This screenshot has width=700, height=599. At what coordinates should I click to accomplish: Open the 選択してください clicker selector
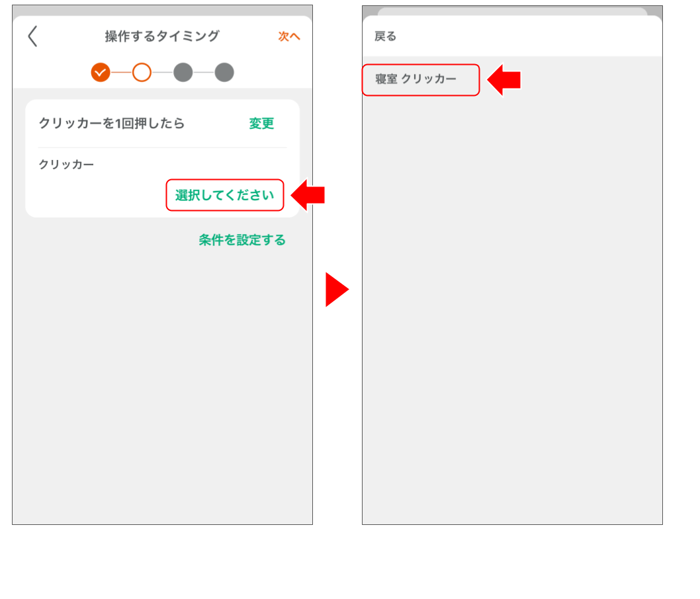pos(224,195)
